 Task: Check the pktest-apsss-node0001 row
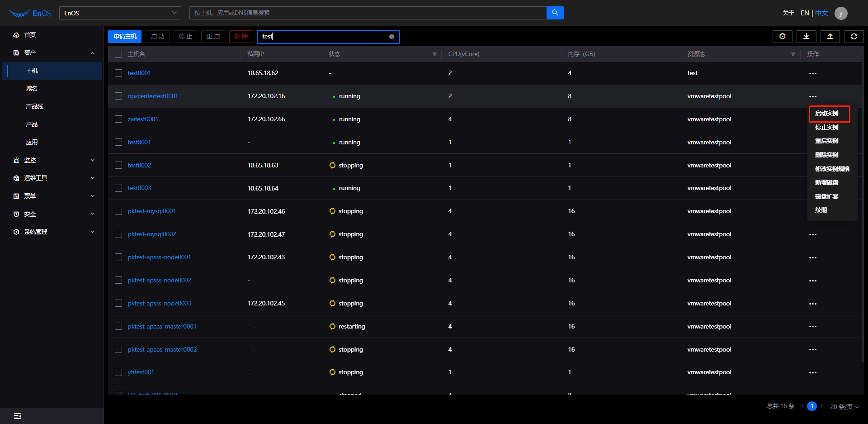click(x=118, y=257)
